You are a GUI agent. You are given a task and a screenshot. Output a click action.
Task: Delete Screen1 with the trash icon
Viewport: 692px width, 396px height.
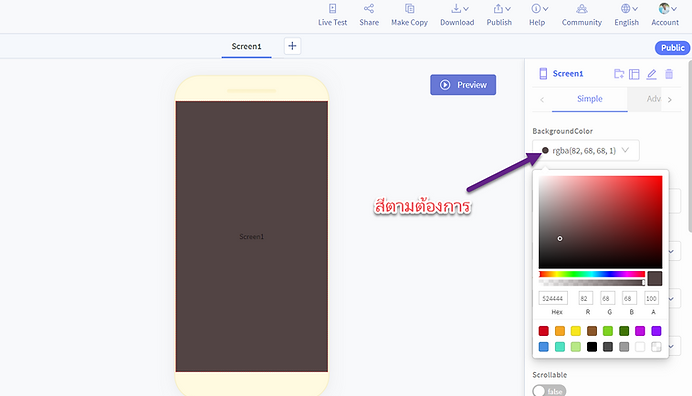click(x=669, y=74)
